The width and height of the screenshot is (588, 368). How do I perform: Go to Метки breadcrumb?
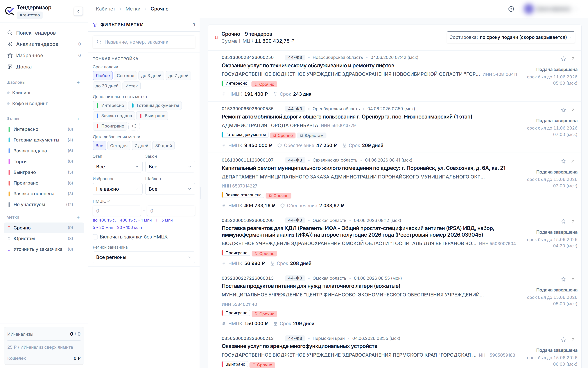(x=133, y=9)
